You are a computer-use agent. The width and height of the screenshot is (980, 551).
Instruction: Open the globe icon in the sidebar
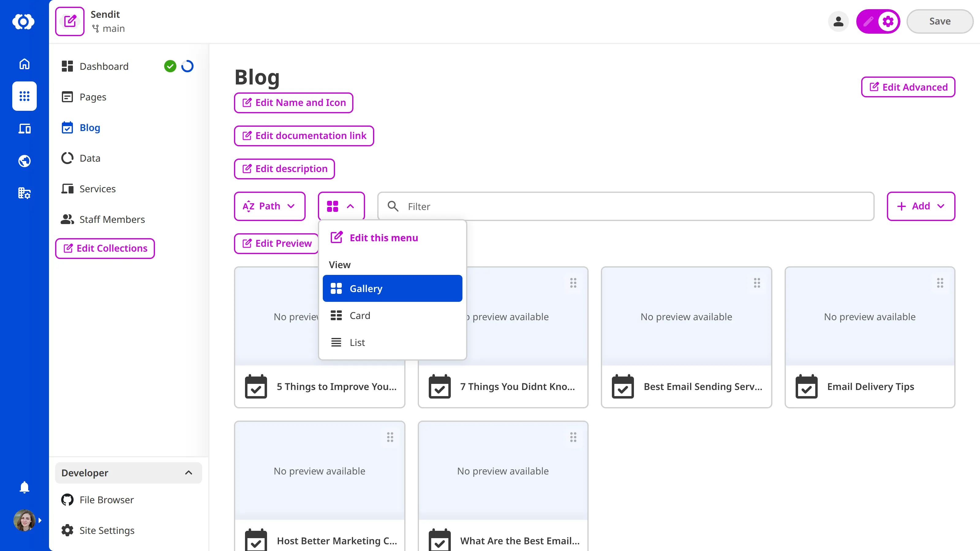[x=24, y=161]
